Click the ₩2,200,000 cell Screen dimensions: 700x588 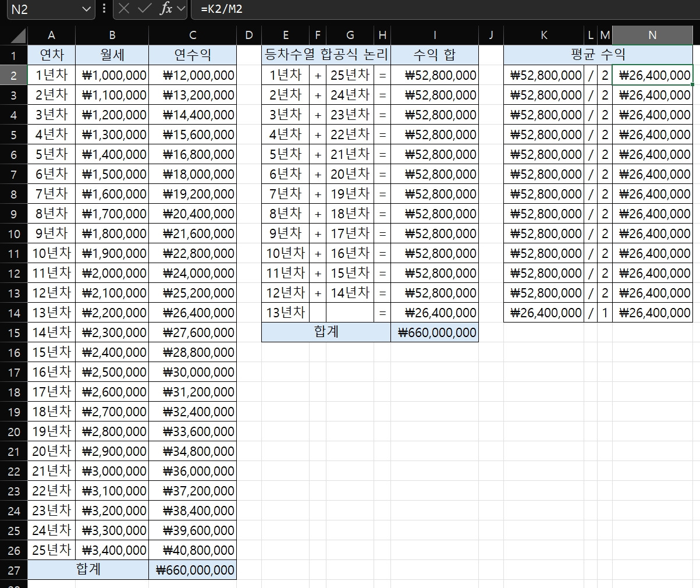coord(112,313)
